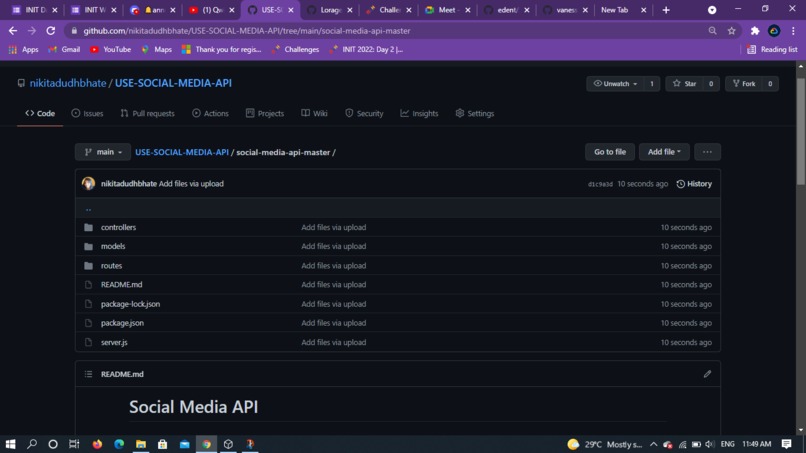Click the profile avatar in Chrome toolbar

[774, 31]
